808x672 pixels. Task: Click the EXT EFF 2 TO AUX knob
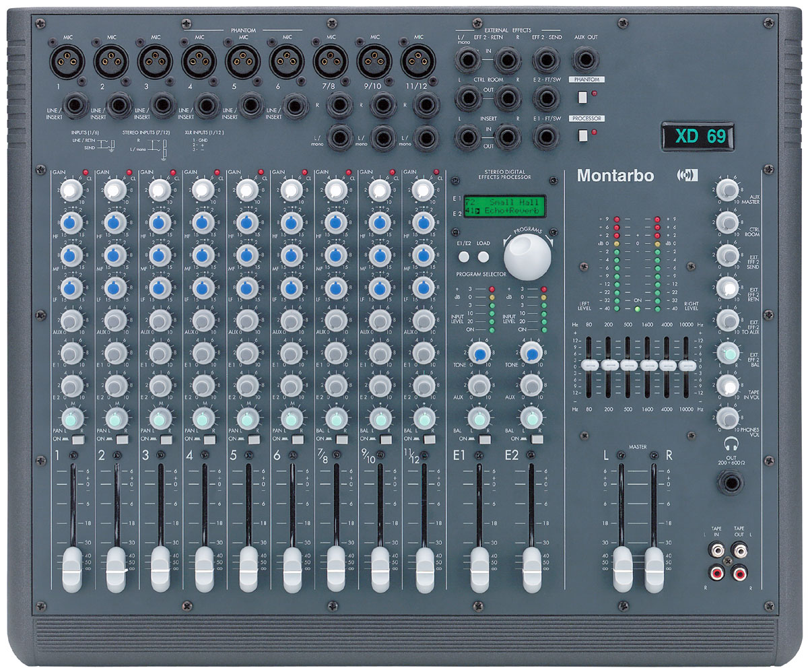728,320
